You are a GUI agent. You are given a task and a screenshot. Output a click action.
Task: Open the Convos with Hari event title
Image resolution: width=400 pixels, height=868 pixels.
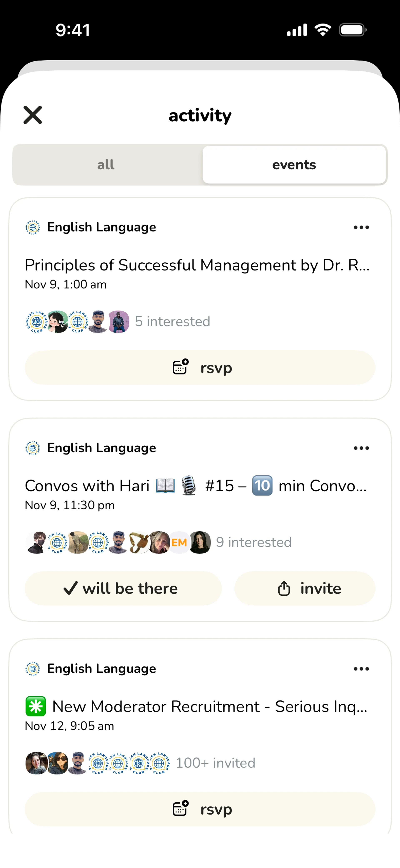tap(195, 486)
